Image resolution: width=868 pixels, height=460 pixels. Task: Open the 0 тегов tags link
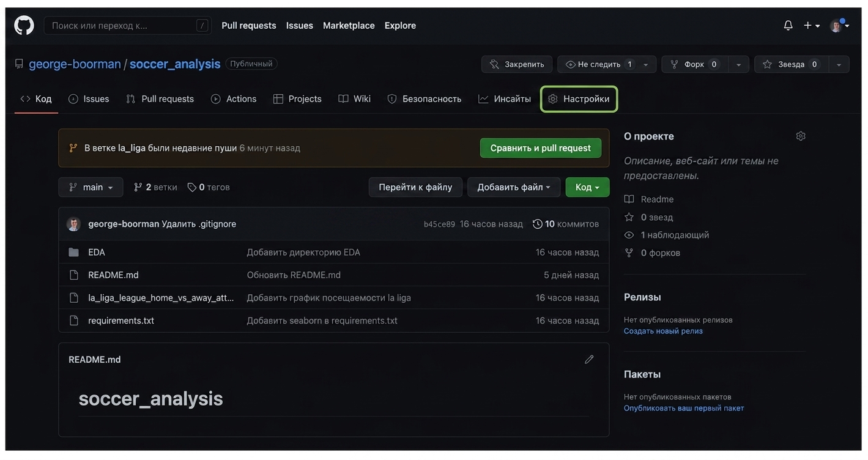tap(209, 187)
